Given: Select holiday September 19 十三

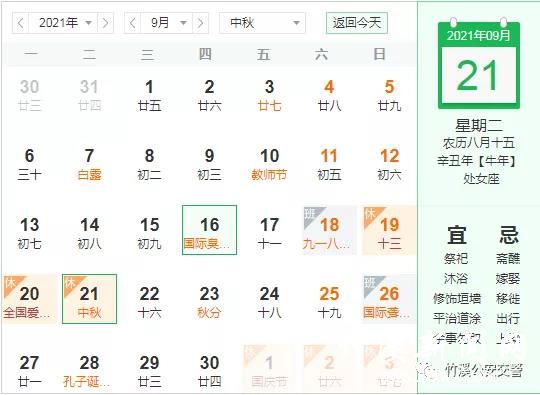Looking at the screenshot, I should [x=389, y=231].
